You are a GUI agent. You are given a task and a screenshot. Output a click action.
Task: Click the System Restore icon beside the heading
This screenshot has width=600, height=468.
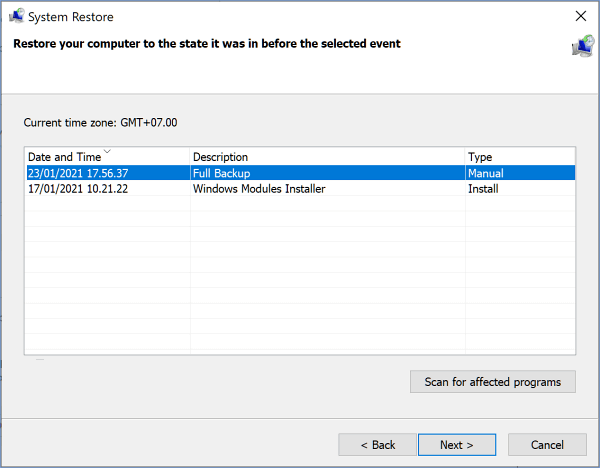tap(583, 46)
